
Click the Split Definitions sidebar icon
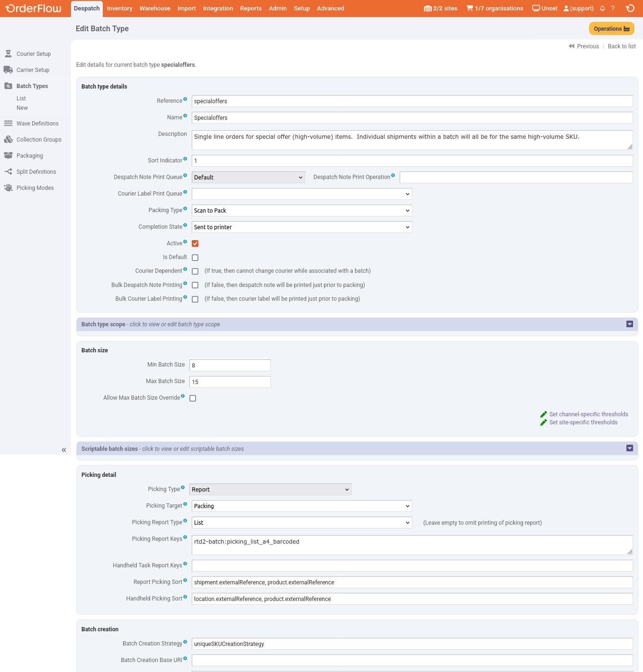[x=8, y=172]
